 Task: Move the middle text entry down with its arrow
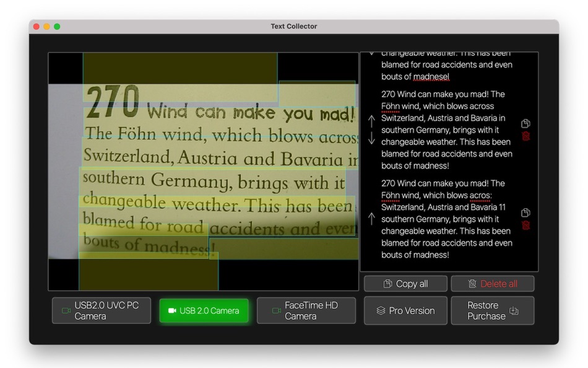(x=371, y=138)
